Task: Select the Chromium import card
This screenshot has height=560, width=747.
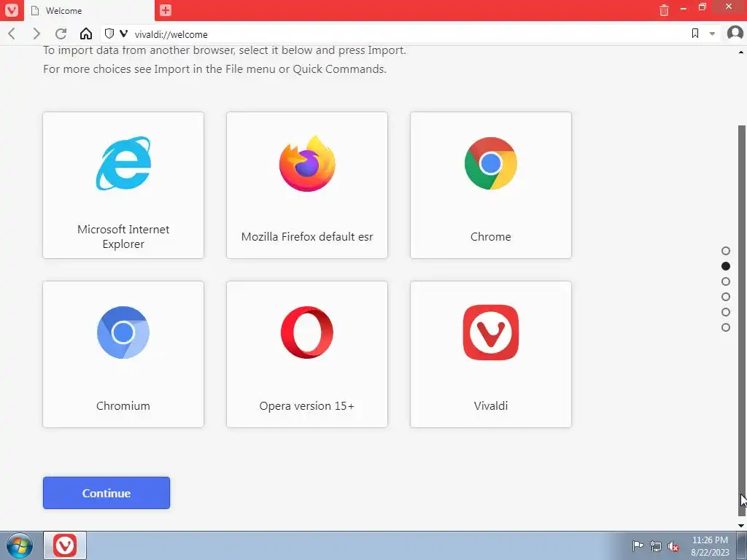Action: (x=123, y=354)
